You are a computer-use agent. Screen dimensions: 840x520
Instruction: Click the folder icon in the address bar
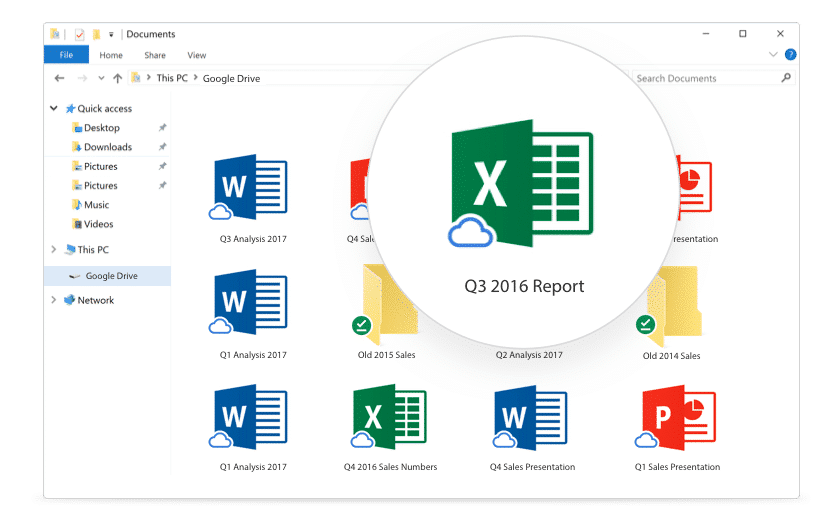[136, 78]
